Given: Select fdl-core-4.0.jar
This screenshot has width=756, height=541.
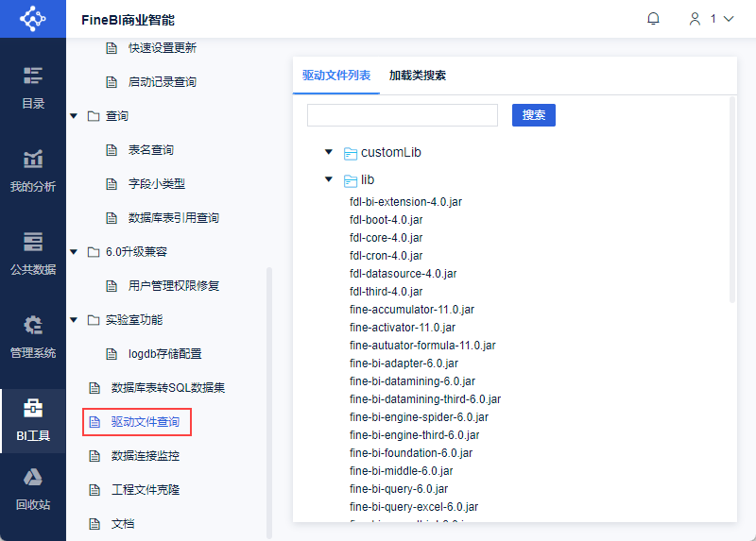Looking at the screenshot, I should coord(387,238).
